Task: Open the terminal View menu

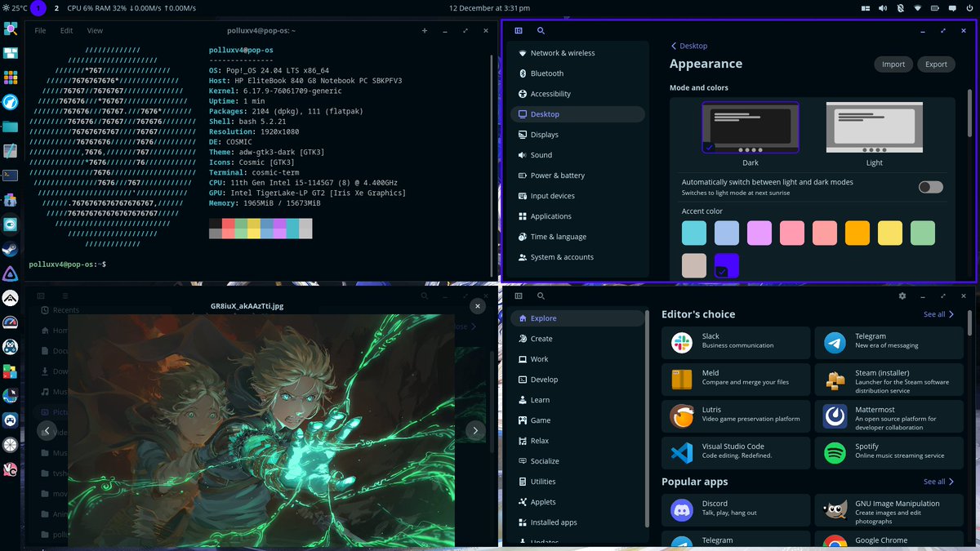Action: [x=95, y=30]
